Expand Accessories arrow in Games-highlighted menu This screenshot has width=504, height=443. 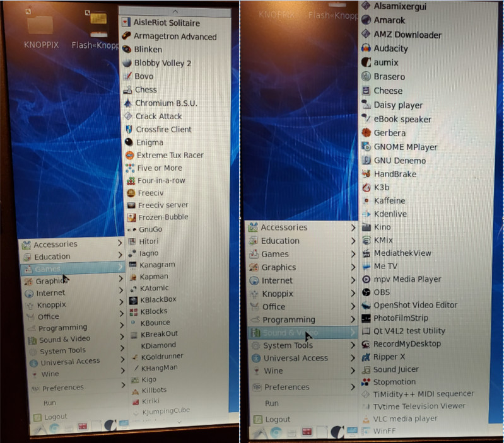(120, 243)
